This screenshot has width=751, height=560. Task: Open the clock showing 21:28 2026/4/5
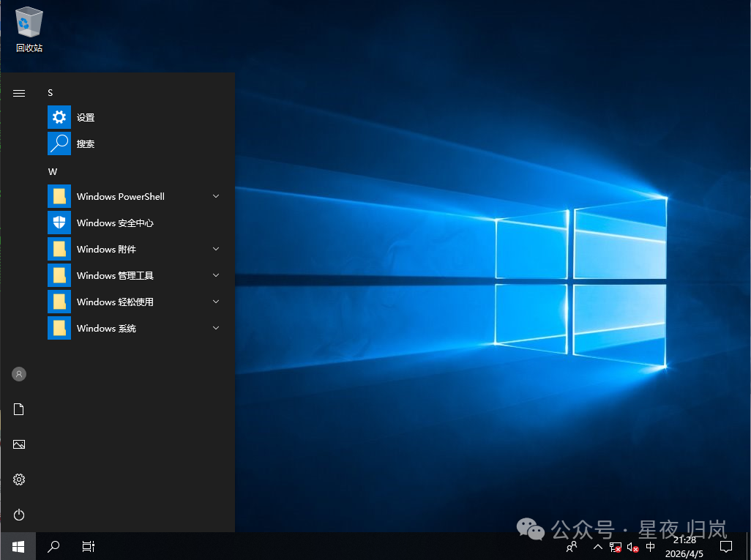click(x=684, y=547)
